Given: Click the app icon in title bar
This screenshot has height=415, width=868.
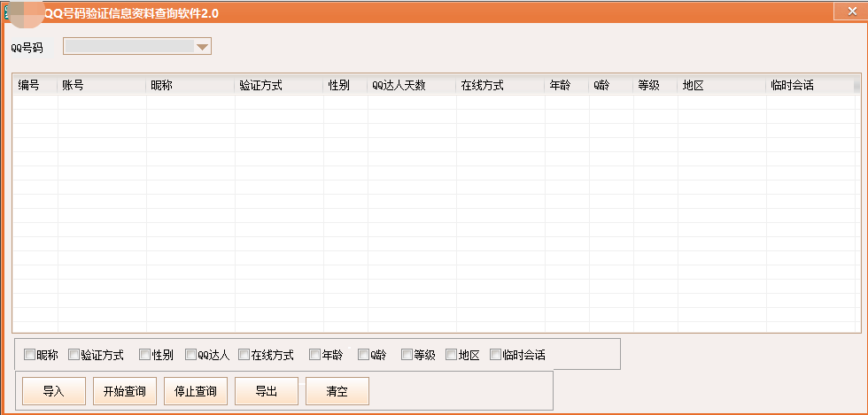Looking at the screenshot, I should tap(8, 12).
